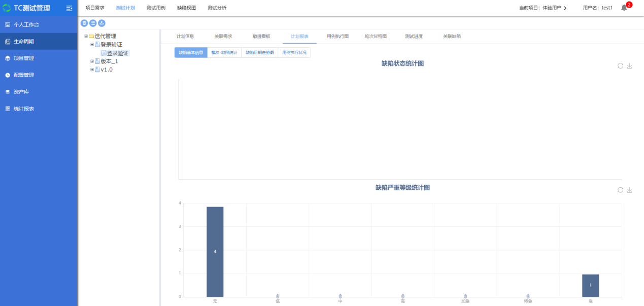644x306 pixels.
Task: Collapse the 登录验证 parent node toggle
Action: click(x=92, y=44)
